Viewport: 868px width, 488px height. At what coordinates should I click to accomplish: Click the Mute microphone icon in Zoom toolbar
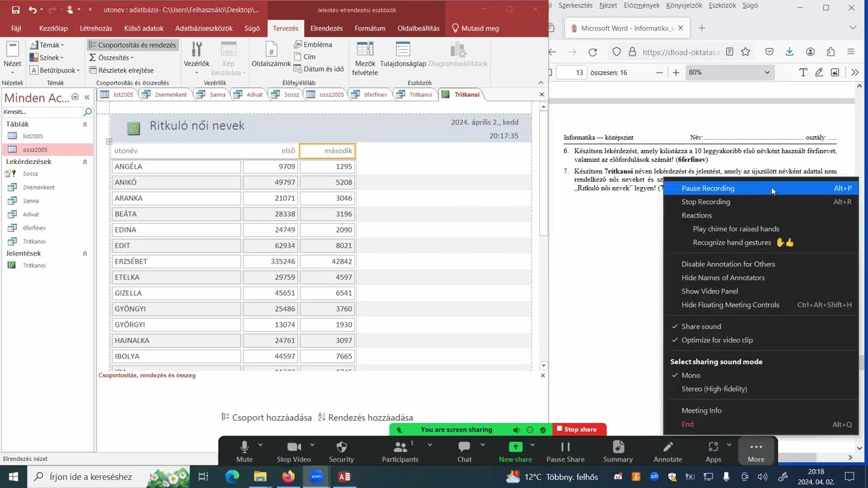pos(245,447)
